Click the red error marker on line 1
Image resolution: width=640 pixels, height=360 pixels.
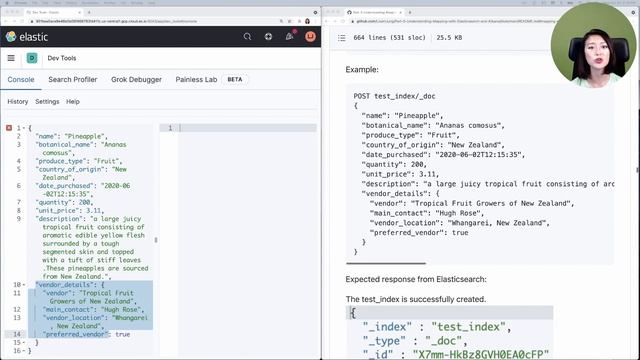9,128
